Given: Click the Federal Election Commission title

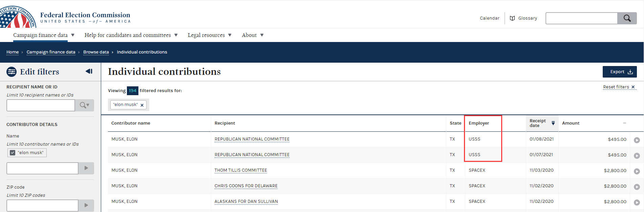Looking at the screenshot, I should (85, 15).
